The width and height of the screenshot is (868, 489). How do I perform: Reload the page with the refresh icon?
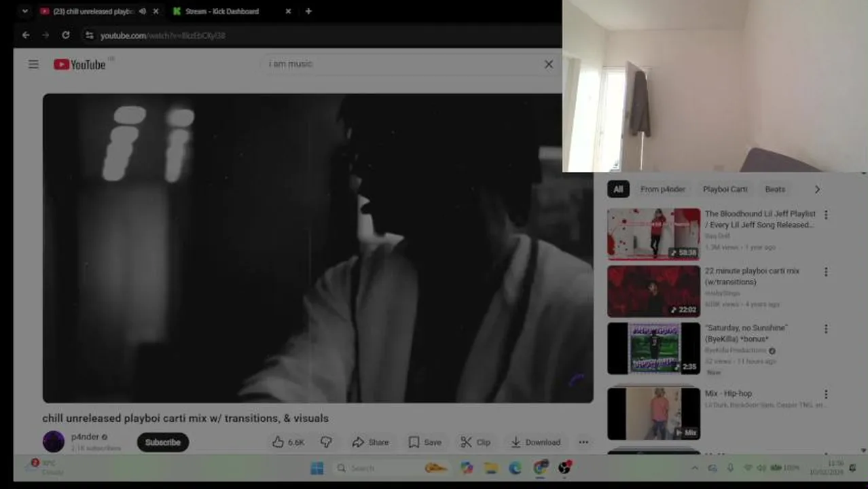click(65, 35)
